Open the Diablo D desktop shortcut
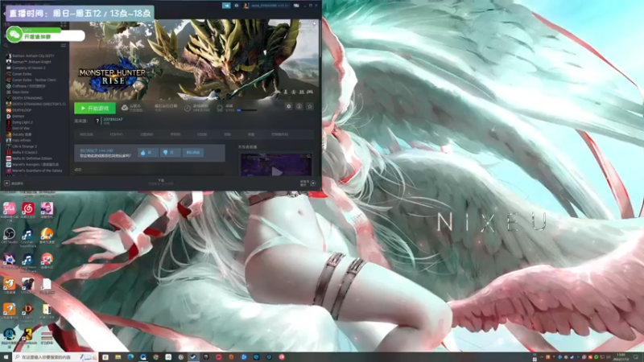Image resolution: width=644 pixels, height=362 pixels. (x=28, y=310)
